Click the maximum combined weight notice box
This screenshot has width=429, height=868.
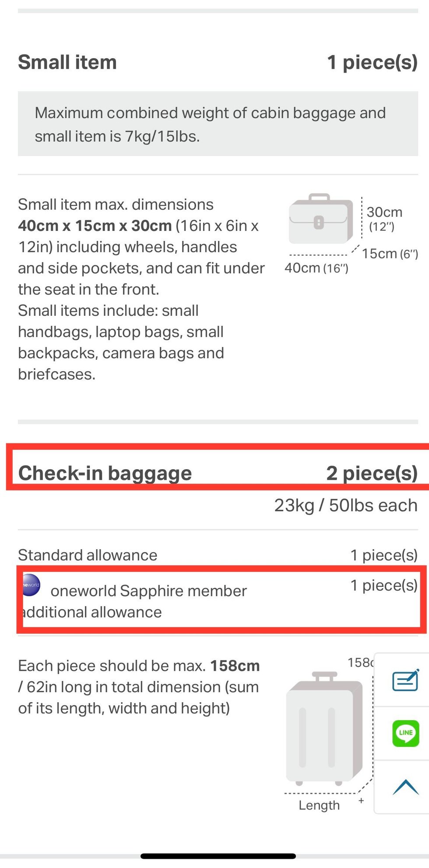pyautogui.click(x=218, y=124)
